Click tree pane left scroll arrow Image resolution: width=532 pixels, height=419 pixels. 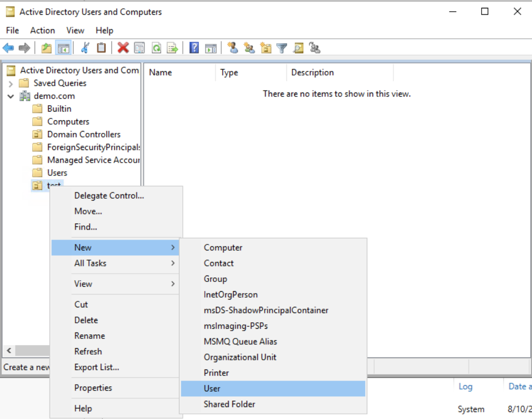click(9, 350)
